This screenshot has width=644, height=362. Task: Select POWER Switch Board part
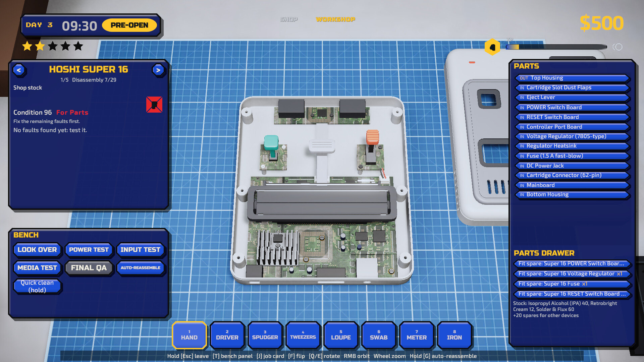click(572, 108)
